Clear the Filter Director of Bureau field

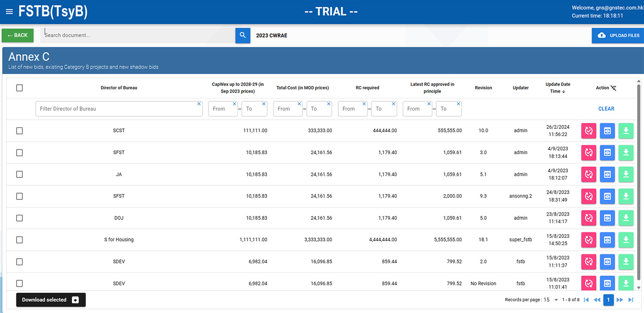(199, 104)
